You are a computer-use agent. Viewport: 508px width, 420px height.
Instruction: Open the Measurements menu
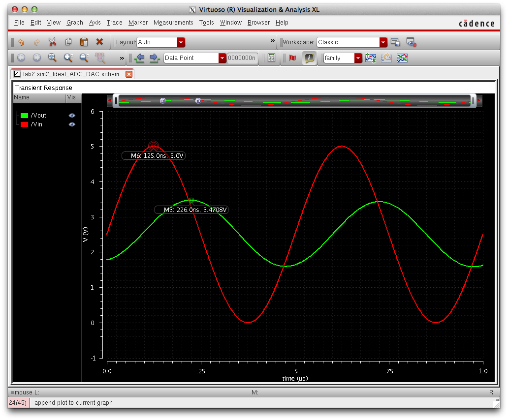tap(173, 23)
